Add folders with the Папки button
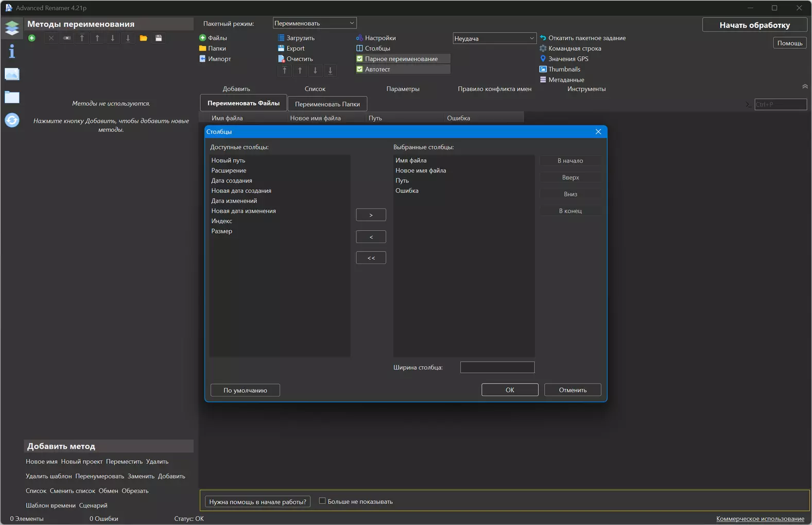Image resolution: width=812 pixels, height=525 pixels. pyautogui.click(x=213, y=48)
